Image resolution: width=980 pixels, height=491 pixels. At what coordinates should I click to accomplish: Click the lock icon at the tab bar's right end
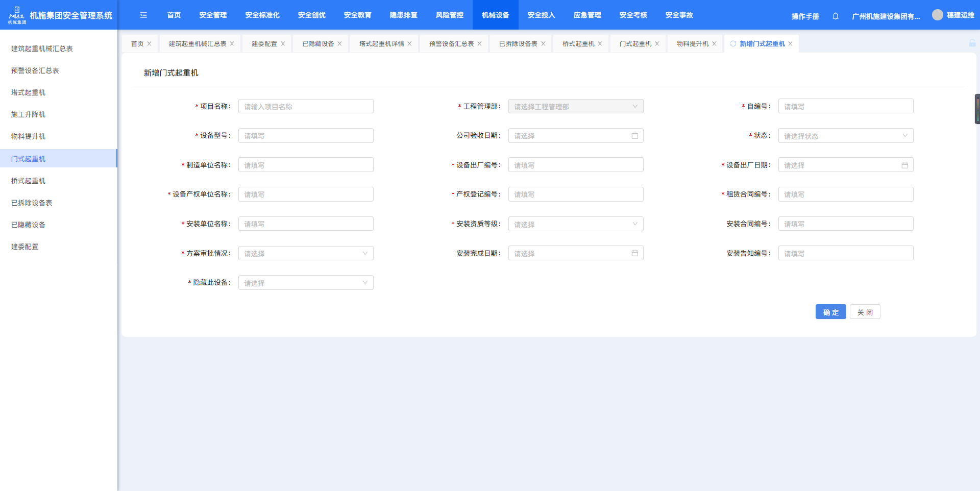tap(972, 43)
